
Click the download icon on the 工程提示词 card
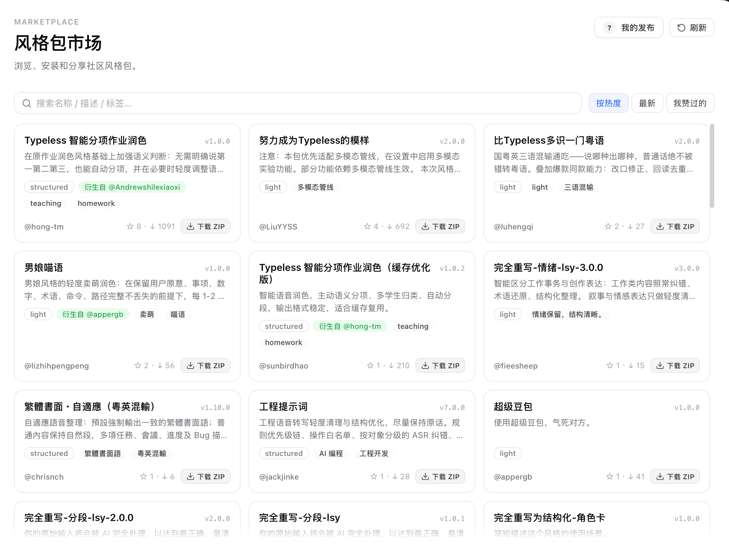(425, 477)
